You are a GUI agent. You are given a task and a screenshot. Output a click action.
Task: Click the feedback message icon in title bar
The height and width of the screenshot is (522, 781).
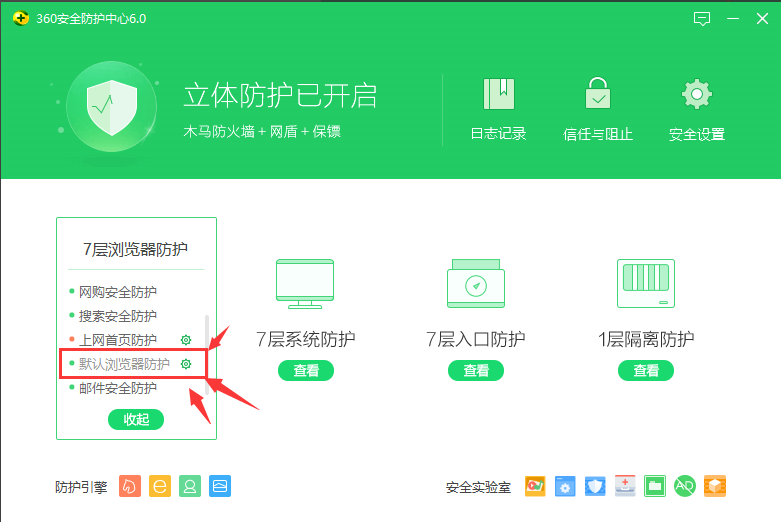tap(701, 19)
